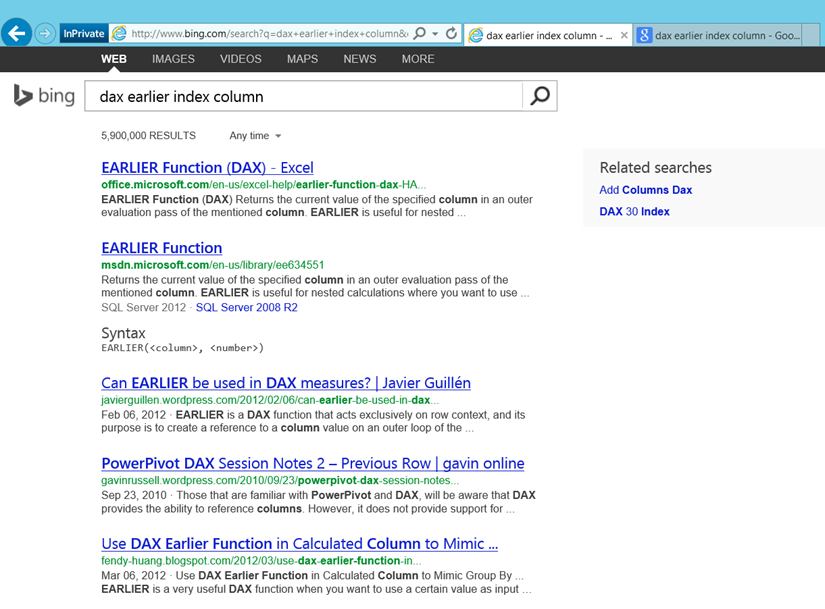Switch to the IMAGES search tab

click(x=173, y=59)
